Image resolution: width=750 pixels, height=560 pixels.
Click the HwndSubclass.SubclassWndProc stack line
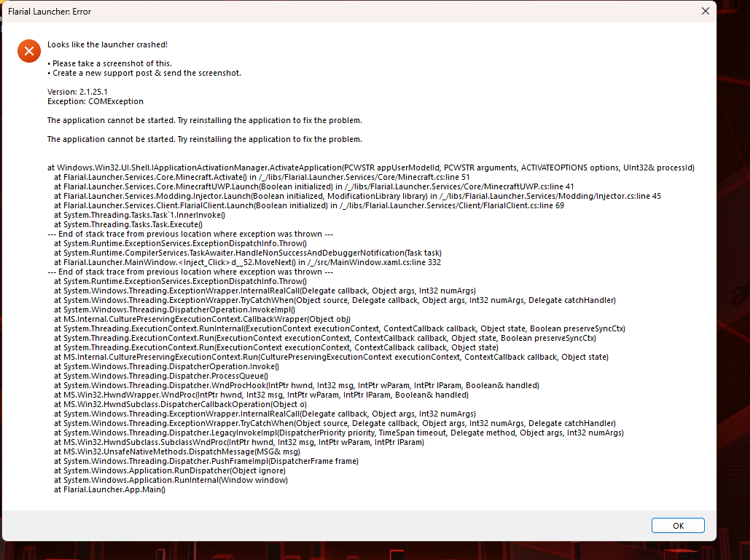(x=238, y=443)
